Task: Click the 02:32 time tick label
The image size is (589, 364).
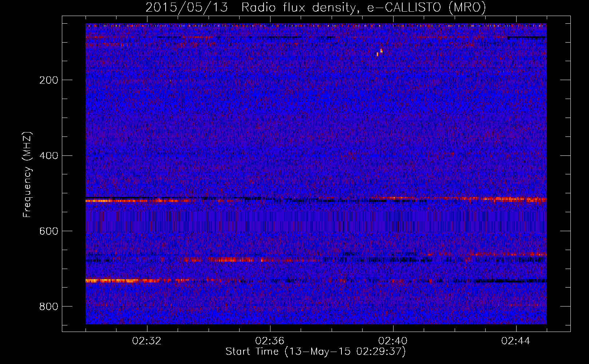Action: pos(147,341)
